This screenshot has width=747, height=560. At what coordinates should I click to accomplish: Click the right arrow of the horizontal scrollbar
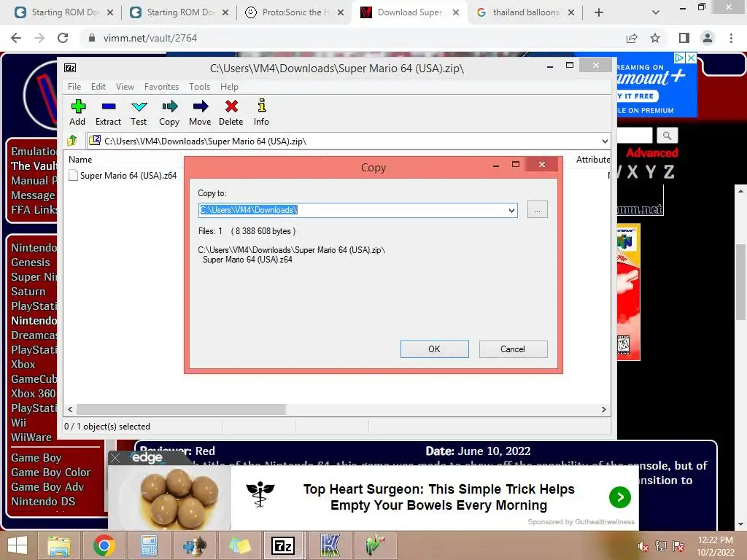click(x=603, y=409)
